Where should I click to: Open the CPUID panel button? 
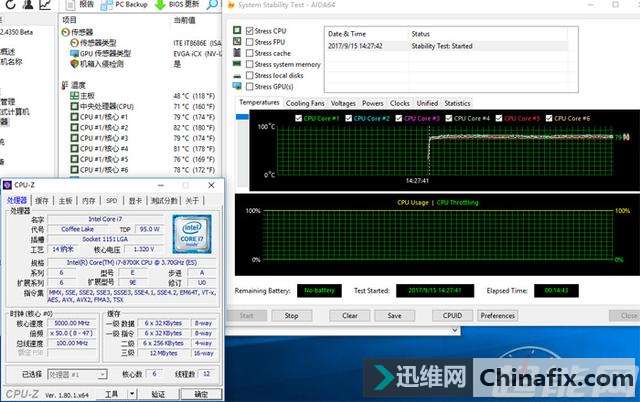coord(452,315)
